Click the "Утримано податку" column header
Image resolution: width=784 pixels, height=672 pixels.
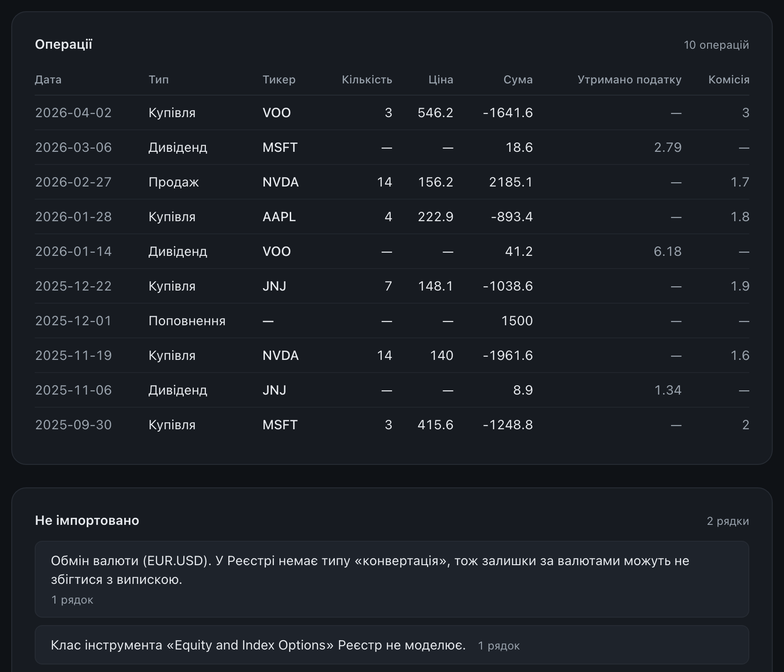pos(629,80)
